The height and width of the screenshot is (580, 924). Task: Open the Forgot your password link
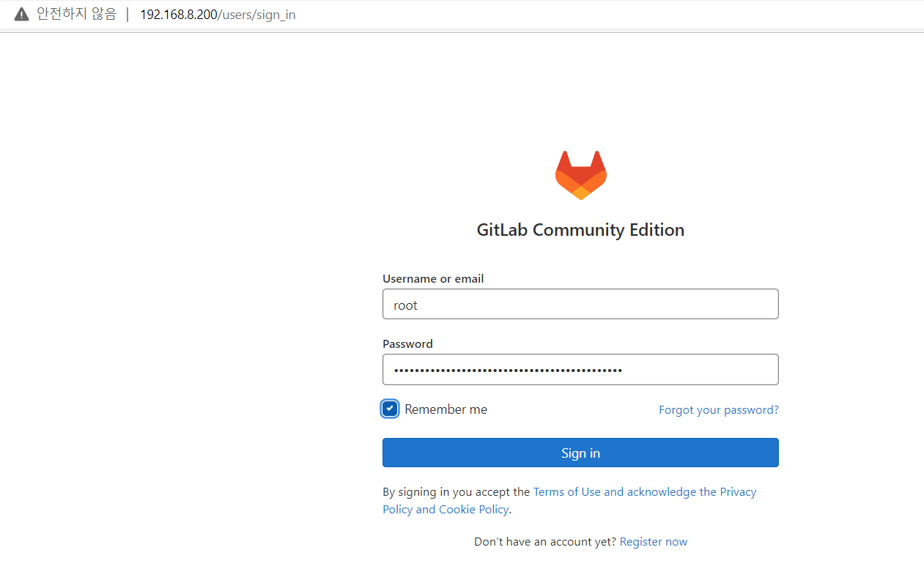coord(719,409)
